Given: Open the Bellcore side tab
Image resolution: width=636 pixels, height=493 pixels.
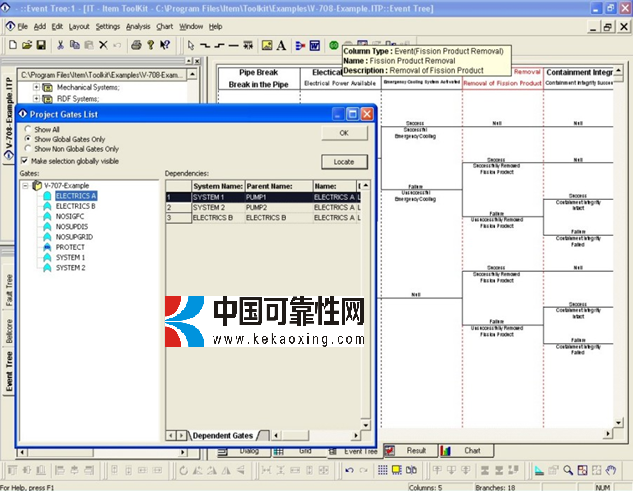Looking at the screenshot, I should [9, 331].
